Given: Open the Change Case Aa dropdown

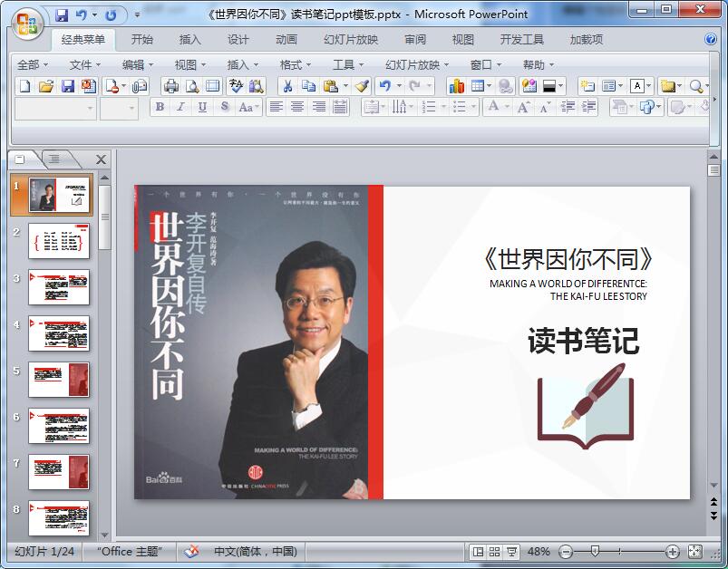Looking at the screenshot, I should point(248,107).
